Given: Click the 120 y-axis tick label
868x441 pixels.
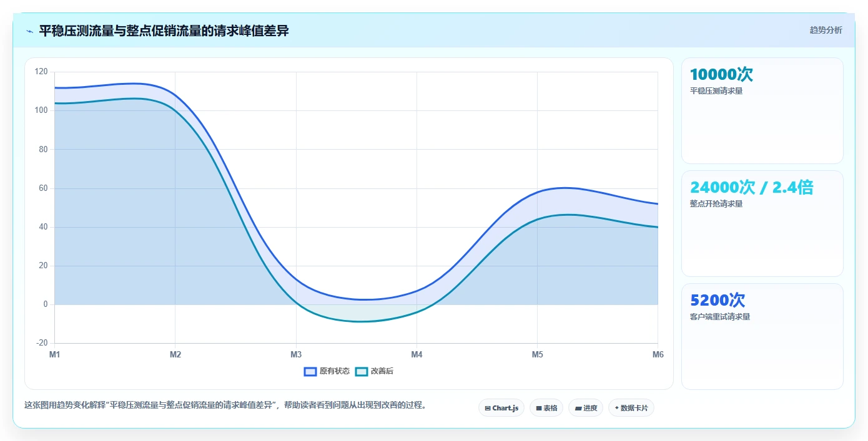Looking at the screenshot, I should click(41, 72).
